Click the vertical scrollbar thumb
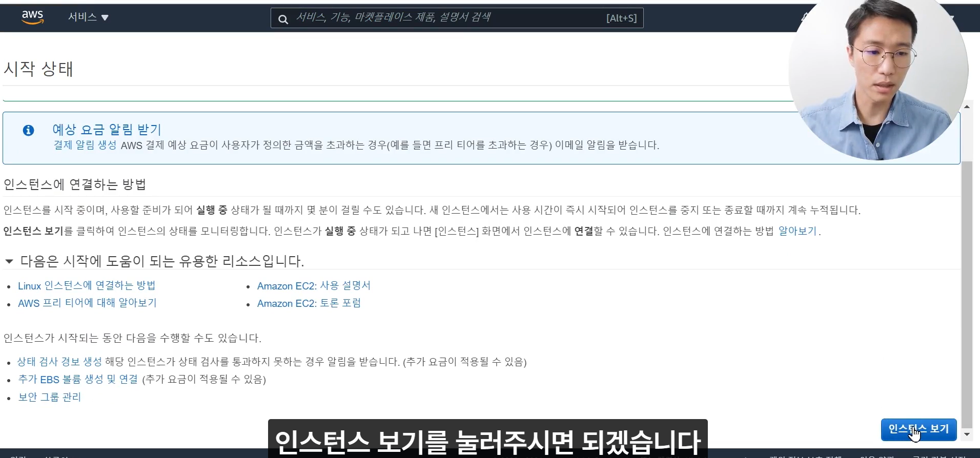Viewport: 980px width, 458px height. click(967, 294)
